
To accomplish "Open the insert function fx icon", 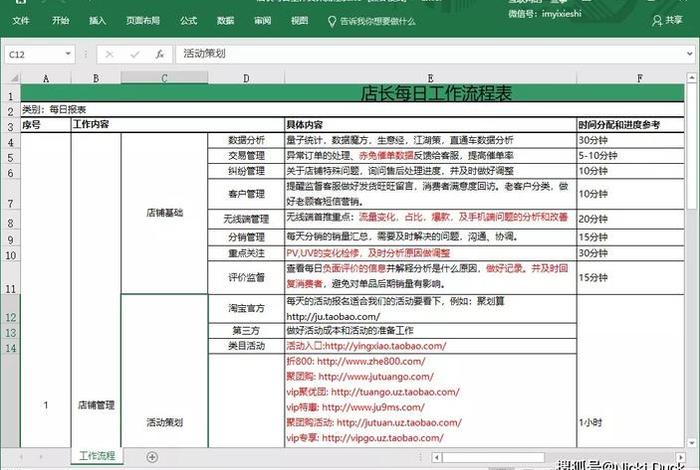I will [x=159, y=54].
